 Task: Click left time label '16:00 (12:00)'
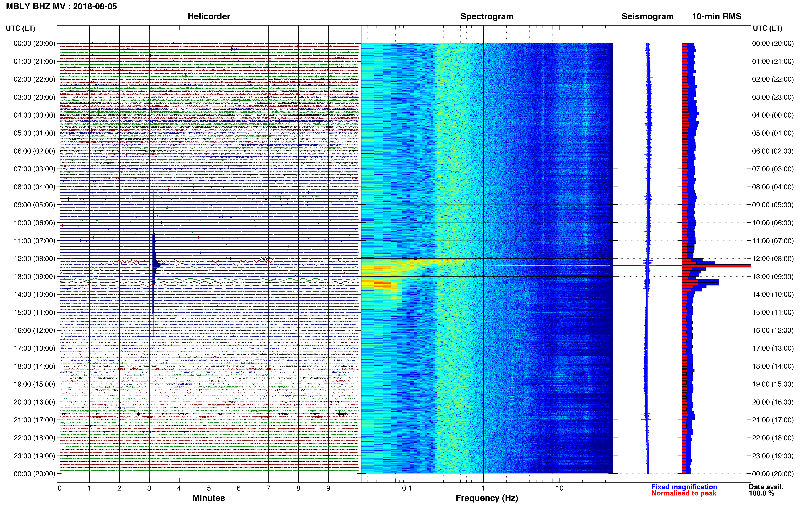pos(34,330)
